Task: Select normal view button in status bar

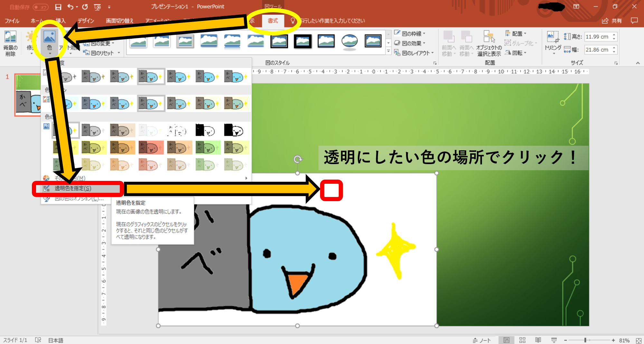Action: coord(507,340)
